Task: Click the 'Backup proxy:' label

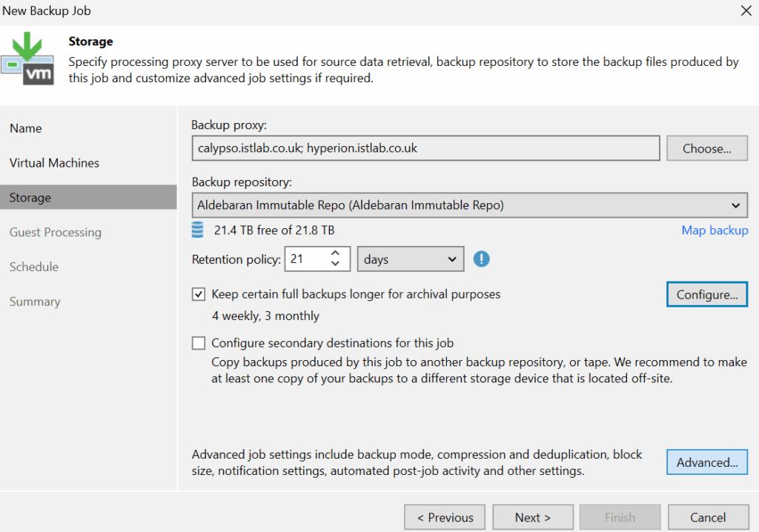Action: [229, 125]
